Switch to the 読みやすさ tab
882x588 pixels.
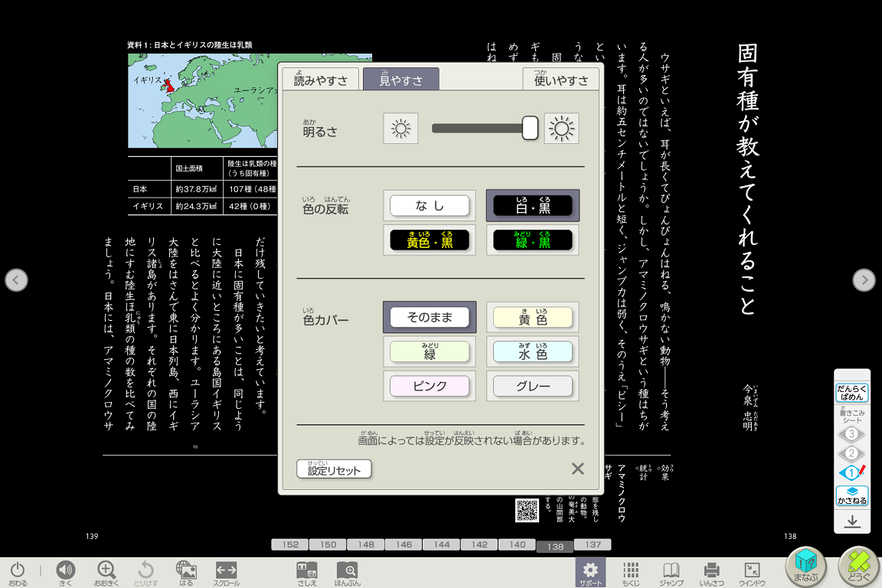[321, 79]
